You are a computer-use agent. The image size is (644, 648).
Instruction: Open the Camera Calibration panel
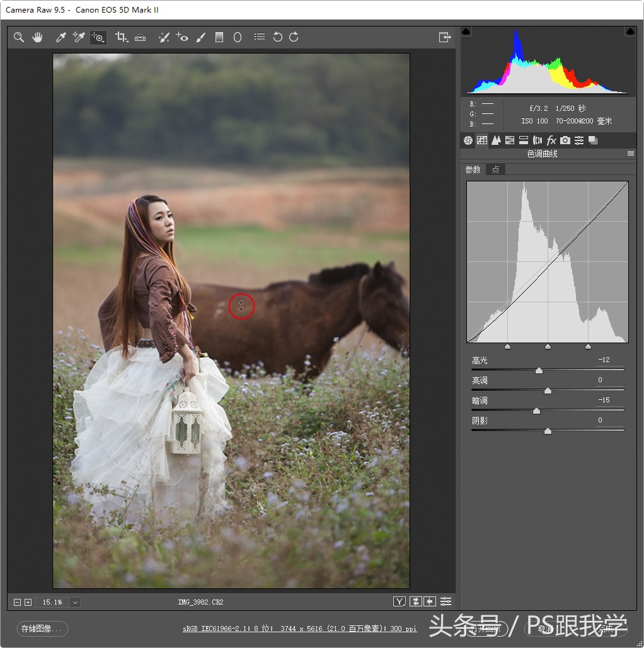coord(565,140)
